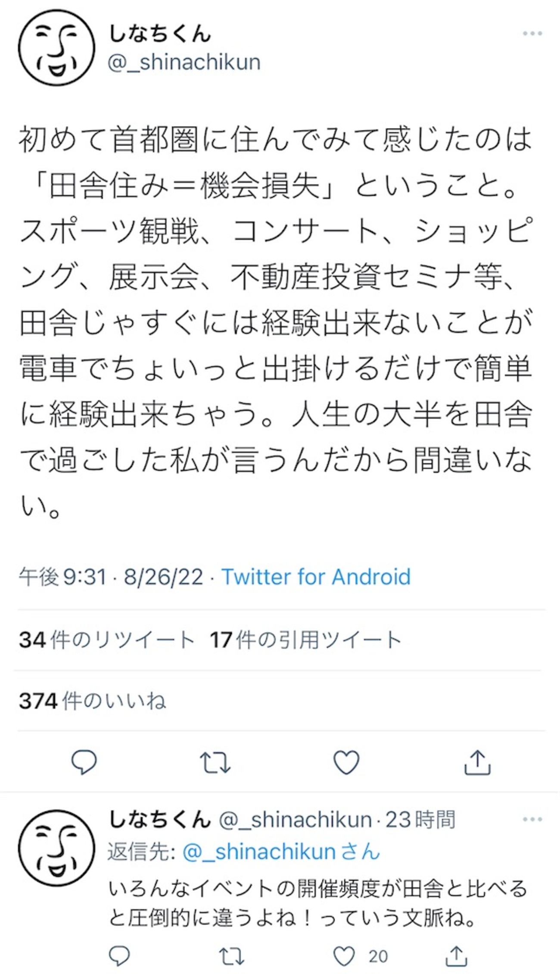
Task: View the 17 quote tweets
Action: click(306, 640)
